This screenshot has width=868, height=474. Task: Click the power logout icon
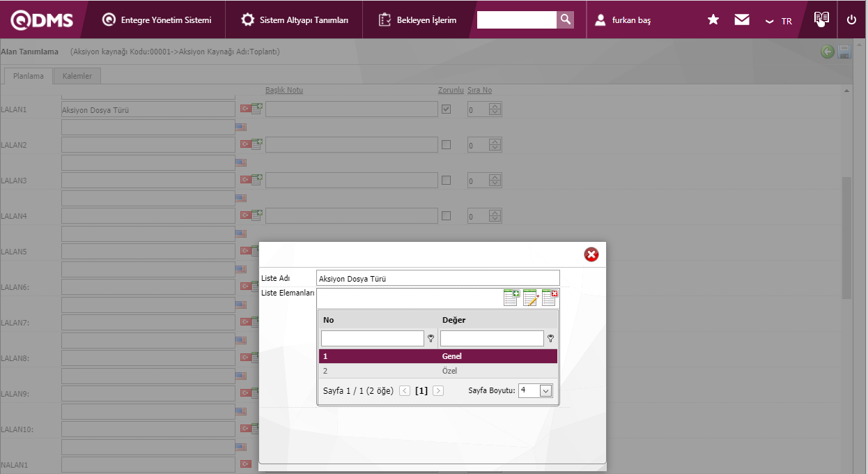click(x=851, y=20)
